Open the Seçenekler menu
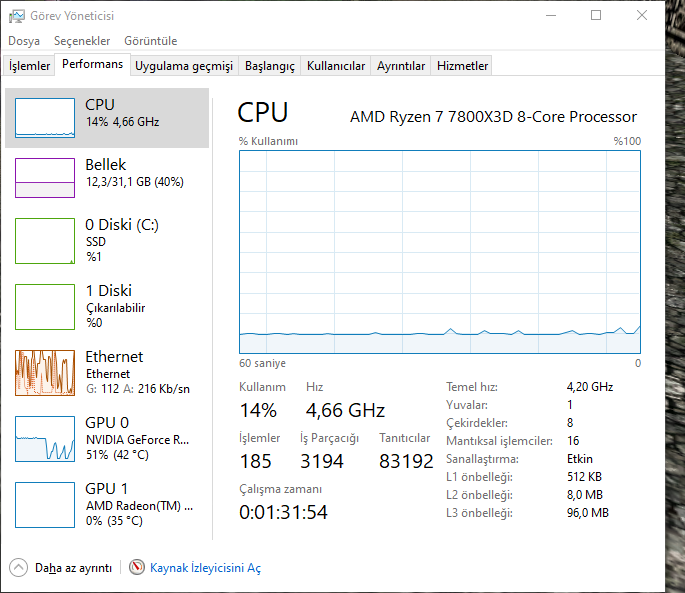The height and width of the screenshot is (593, 685). pos(82,41)
